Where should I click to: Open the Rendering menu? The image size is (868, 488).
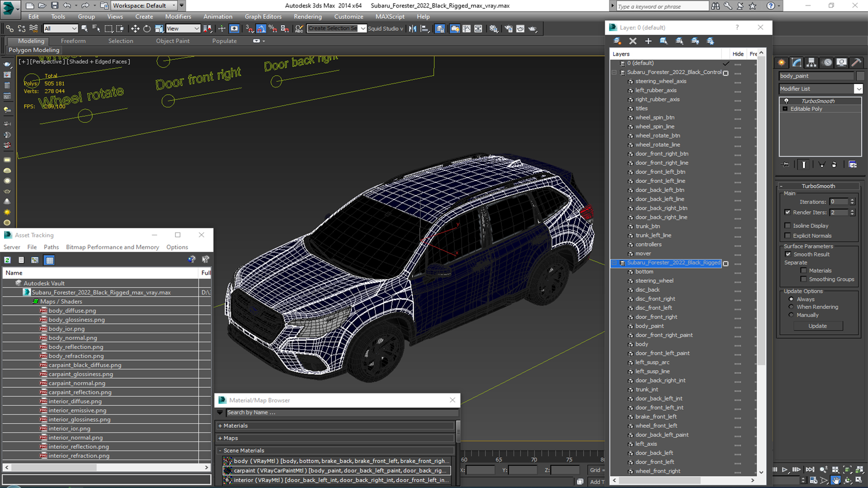[x=308, y=17]
